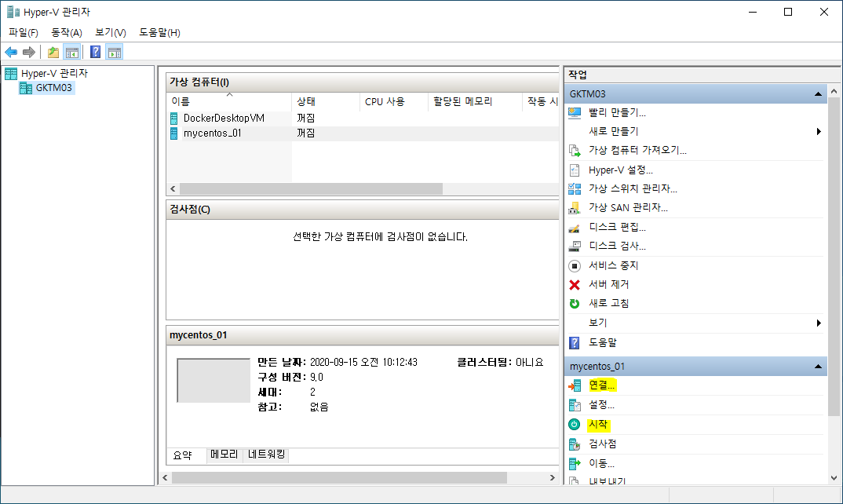
Task: Click the 도움말 icon in actions pane
Action: coord(575,342)
